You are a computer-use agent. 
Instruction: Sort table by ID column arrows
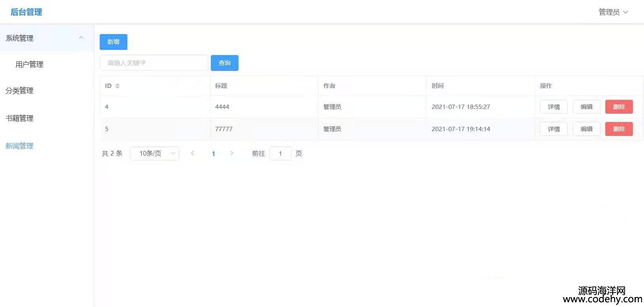(x=117, y=86)
